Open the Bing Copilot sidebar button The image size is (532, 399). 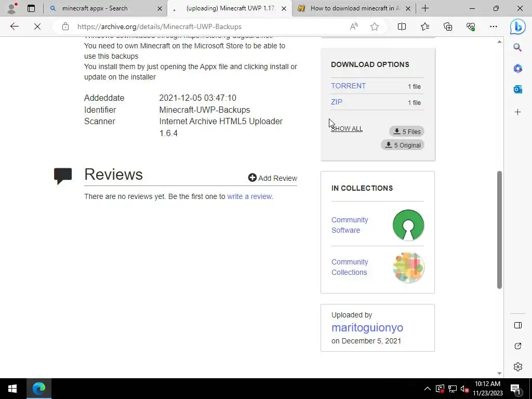(518, 27)
